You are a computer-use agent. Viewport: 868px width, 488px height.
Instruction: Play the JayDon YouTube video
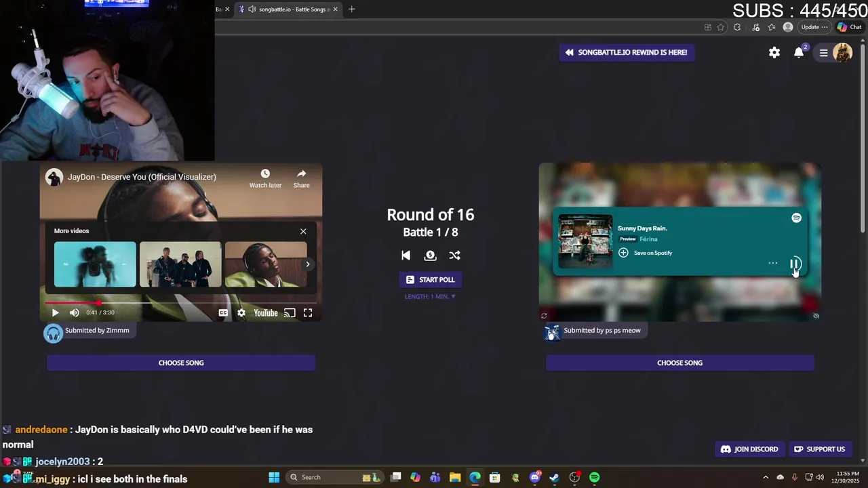pos(55,312)
